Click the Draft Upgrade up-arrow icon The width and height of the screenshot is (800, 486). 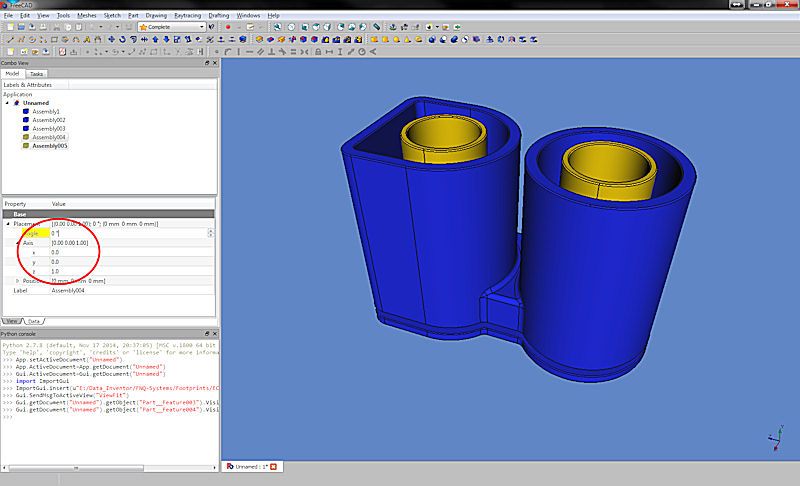coord(155,39)
